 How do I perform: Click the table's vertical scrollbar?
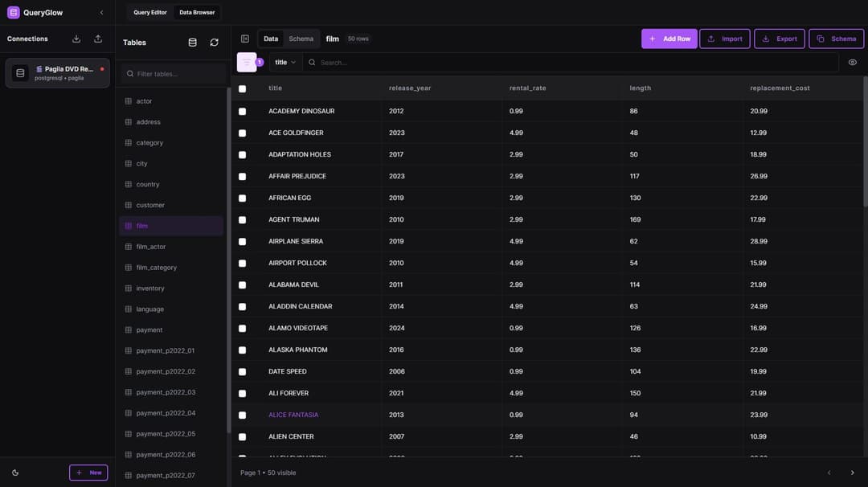pyautogui.click(x=866, y=142)
